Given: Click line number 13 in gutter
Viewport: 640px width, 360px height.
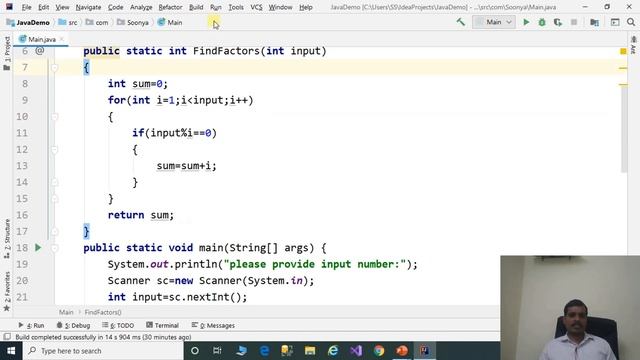Looking at the screenshot, I should (x=22, y=166).
